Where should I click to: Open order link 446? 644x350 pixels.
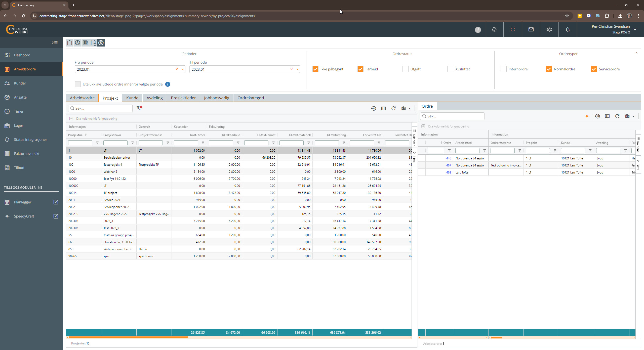pos(449,158)
